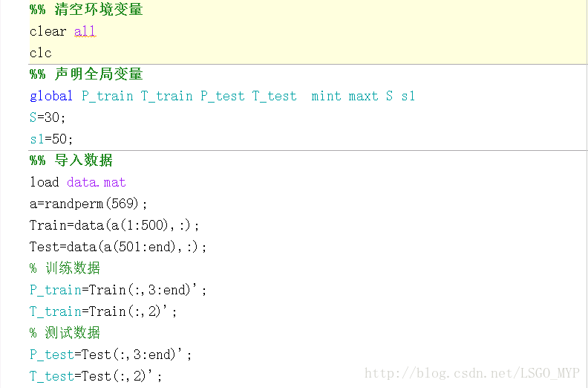Place cursor on the clc line

[x=41, y=53]
